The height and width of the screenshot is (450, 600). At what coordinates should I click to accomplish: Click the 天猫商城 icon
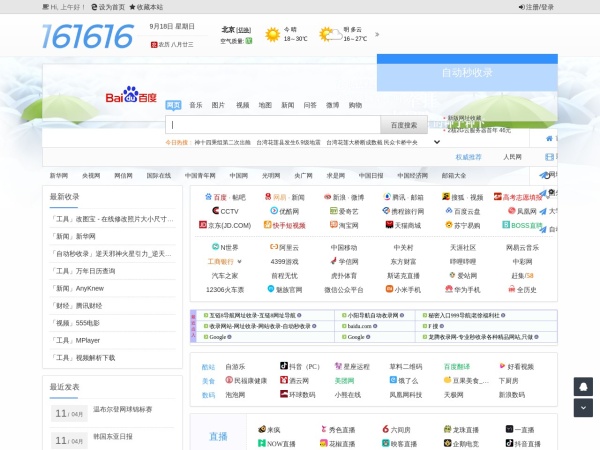click(389, 225)
